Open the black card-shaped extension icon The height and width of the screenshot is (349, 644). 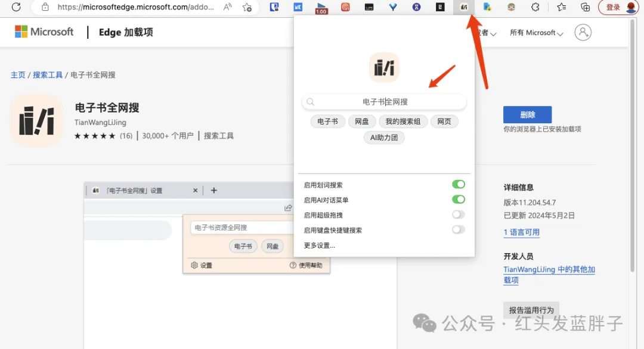pos(369,7)
